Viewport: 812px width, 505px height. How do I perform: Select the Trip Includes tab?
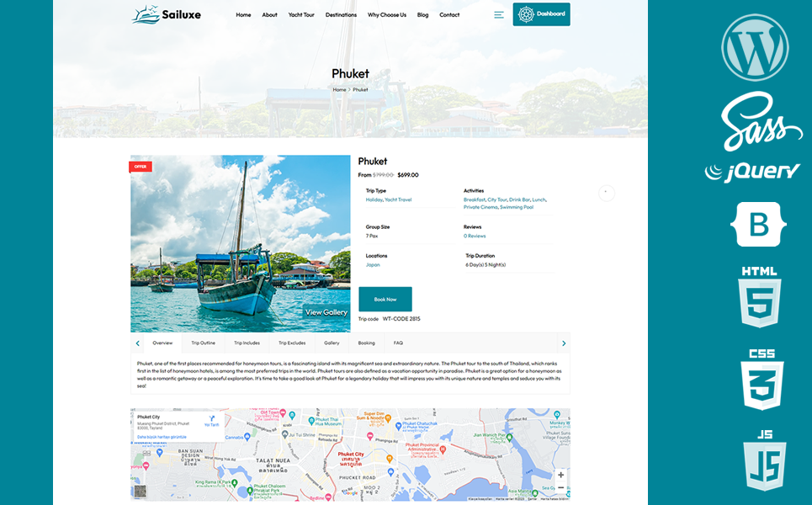pos(247,343)
